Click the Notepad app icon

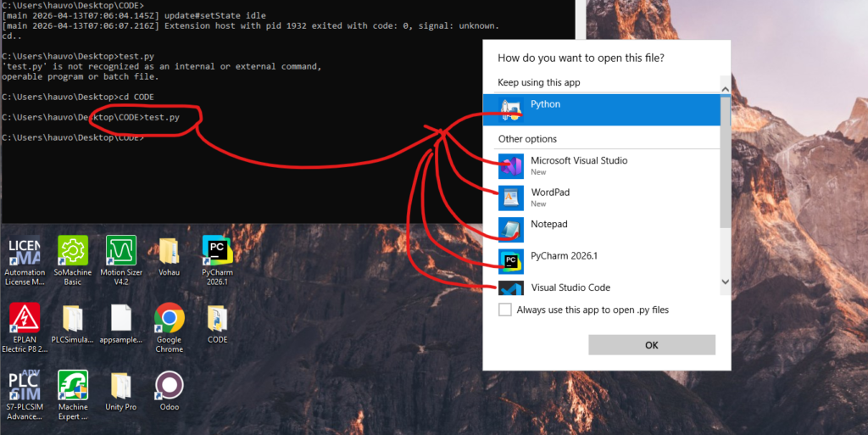(x=511, y=229)
